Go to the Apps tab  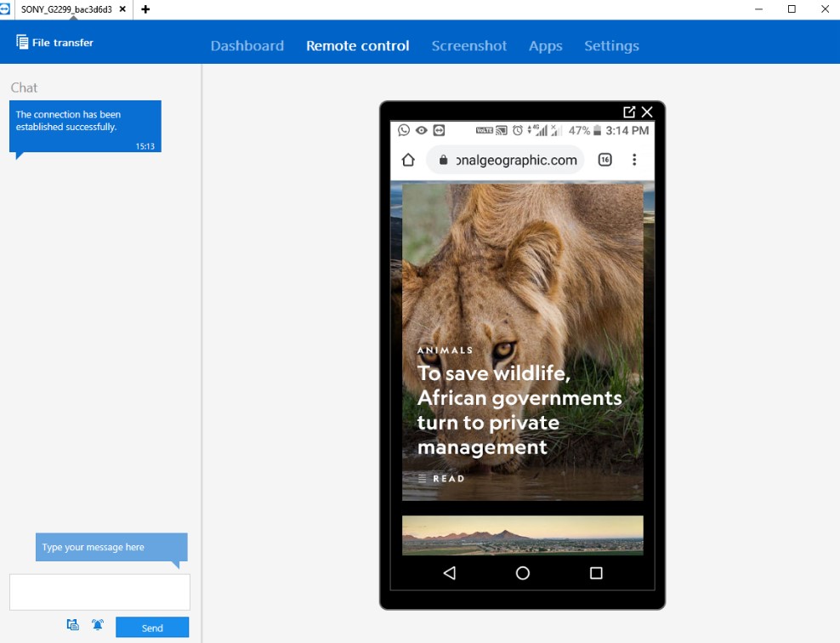[x=545, y=46]
